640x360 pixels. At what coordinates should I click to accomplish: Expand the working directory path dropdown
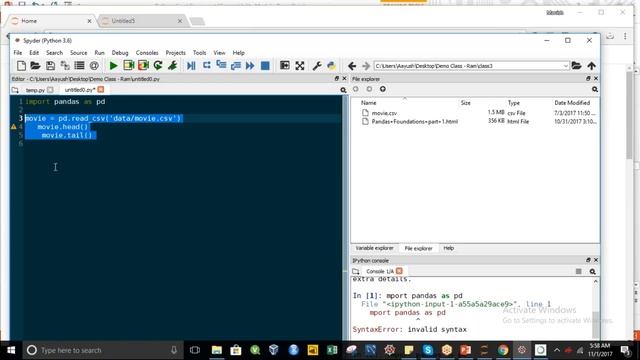pyautogui.click(x=565, y=66)
